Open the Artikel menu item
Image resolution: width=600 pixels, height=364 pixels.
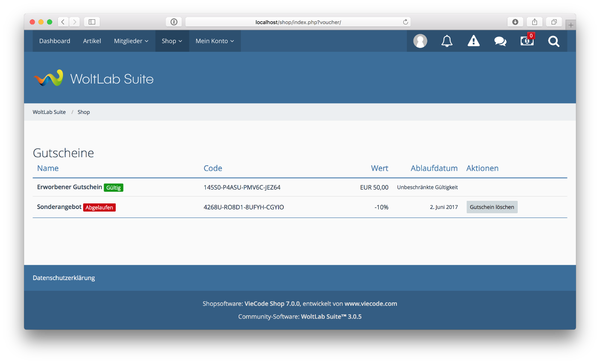point(92,41)
